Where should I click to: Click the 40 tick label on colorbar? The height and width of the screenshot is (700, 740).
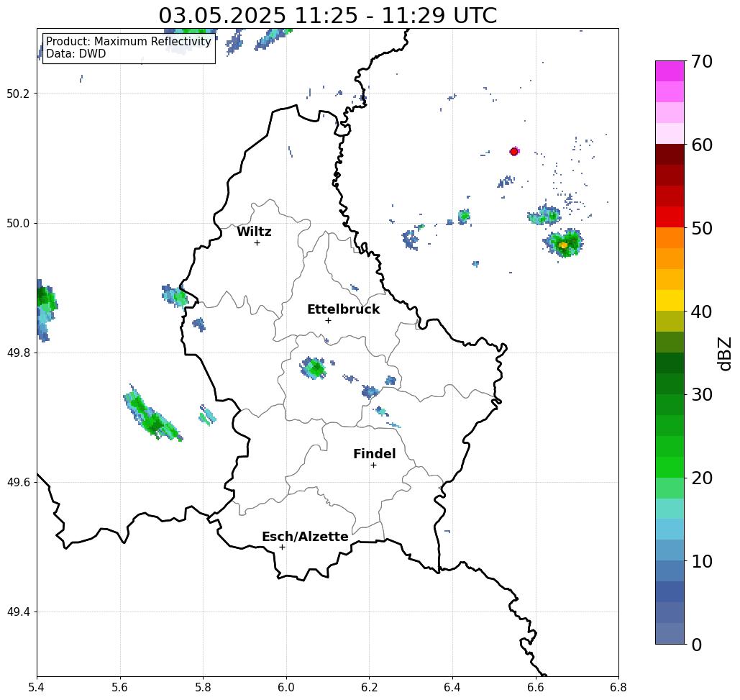[701, 312]
